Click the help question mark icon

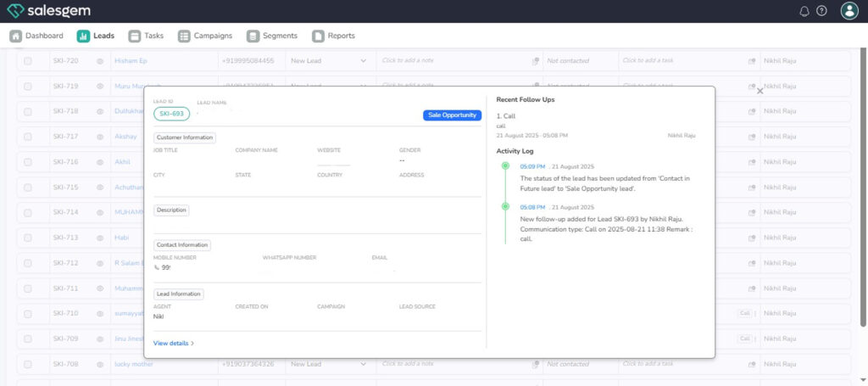[x=821, y=11]
